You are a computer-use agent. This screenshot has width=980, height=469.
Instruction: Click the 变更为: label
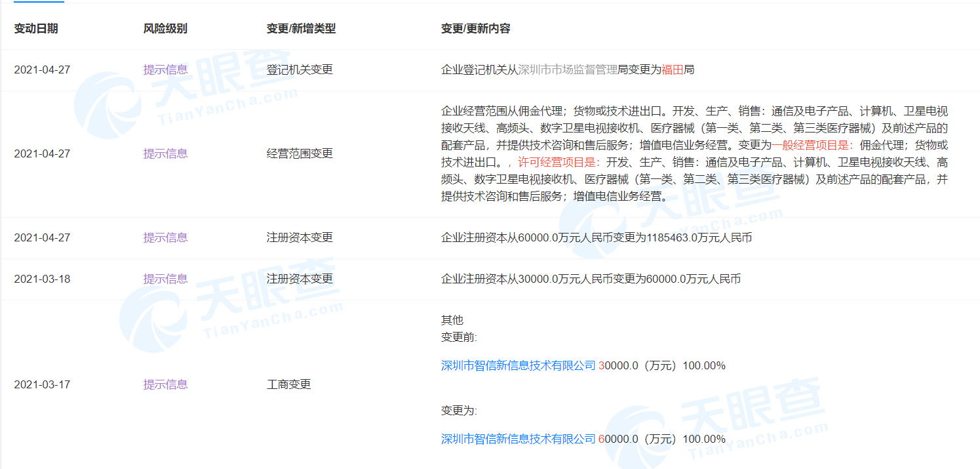click(459, 411)
